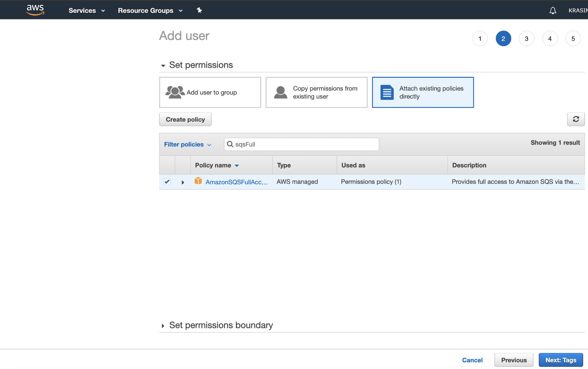This screenshot has width=588, height=369.
Task: Expand the AmazonSQSFullAccess policy row details
Action: pos(183,182)
